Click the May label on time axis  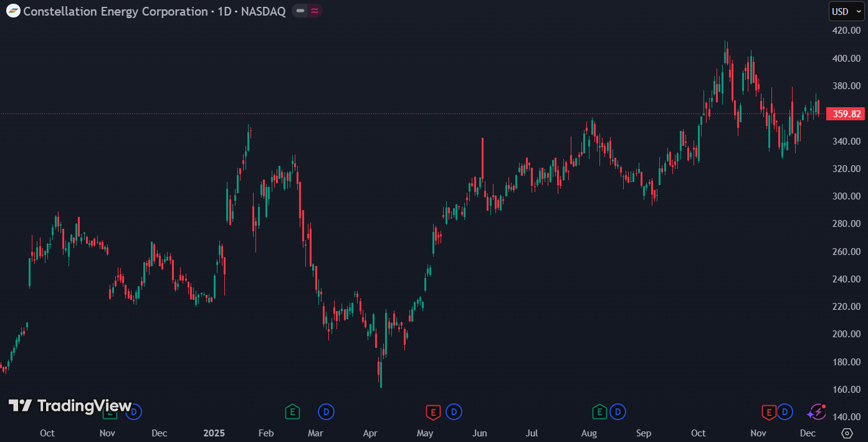[425, 433]
